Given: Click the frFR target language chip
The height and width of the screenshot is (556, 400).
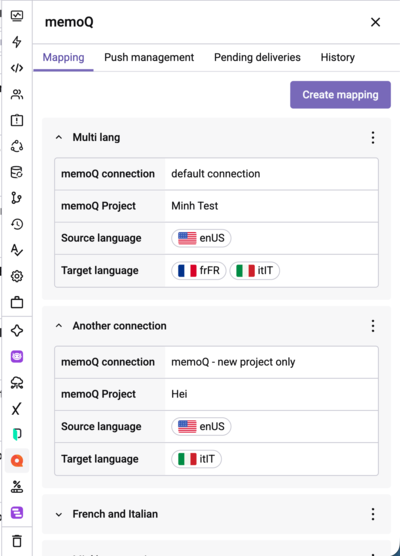Looking at the screenshot, I should 199,271.
